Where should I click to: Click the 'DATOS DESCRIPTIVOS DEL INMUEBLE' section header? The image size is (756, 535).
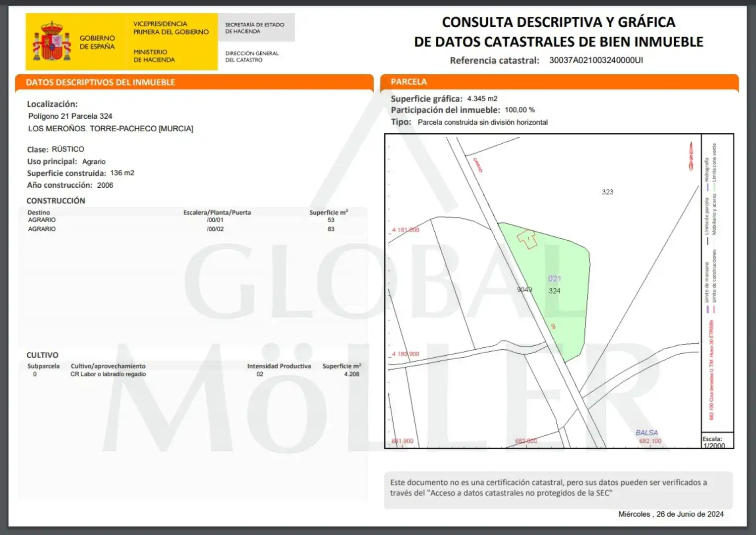[101, 82]
